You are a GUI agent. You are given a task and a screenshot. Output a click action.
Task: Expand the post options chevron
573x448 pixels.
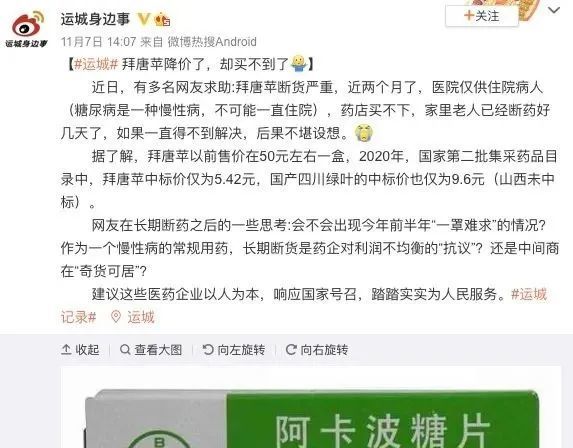554,10
